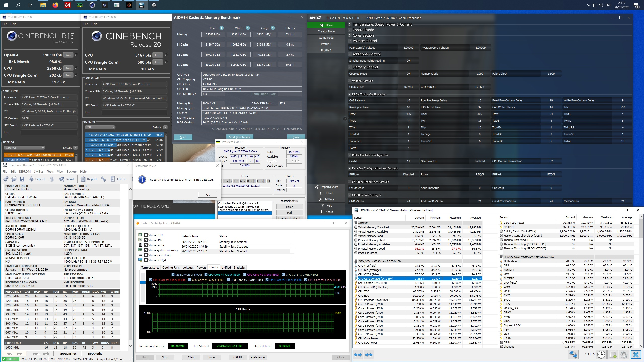Image resolution: width=644 pixels, height=362 pixels.
Task: Click HWiNFO logging start sheet icon
Action: pos(613,355)
